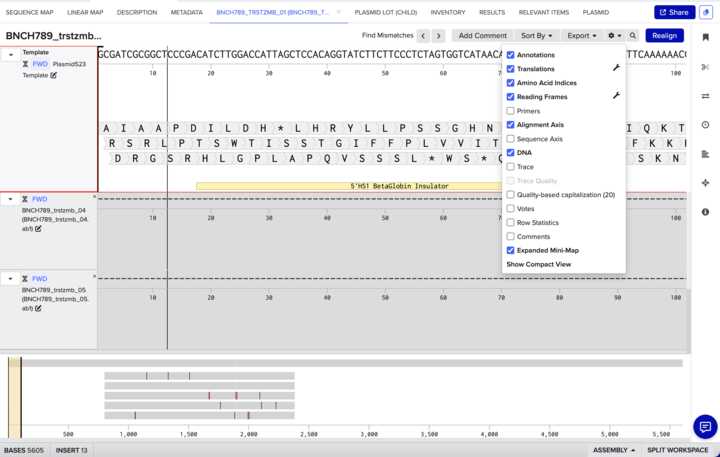Open the ASSEMBLY panel at bottom
Screen dimensions: 720x457
tap(614, 450)
